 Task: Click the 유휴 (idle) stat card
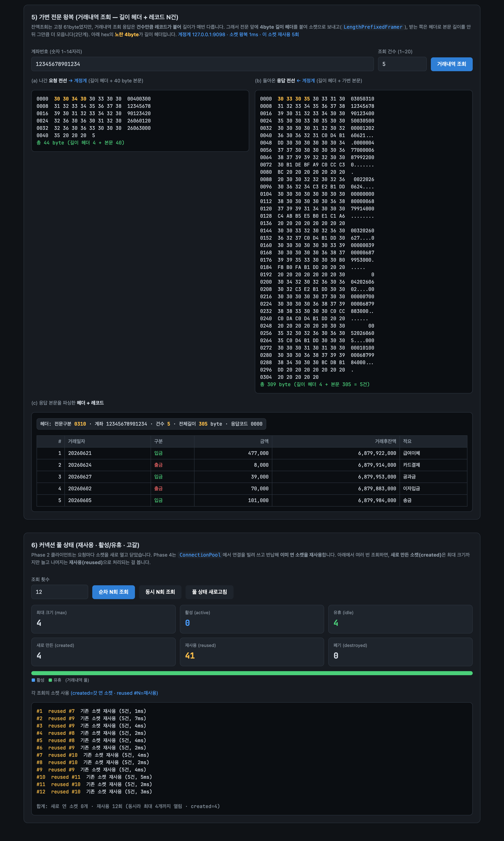click(400, 619)
